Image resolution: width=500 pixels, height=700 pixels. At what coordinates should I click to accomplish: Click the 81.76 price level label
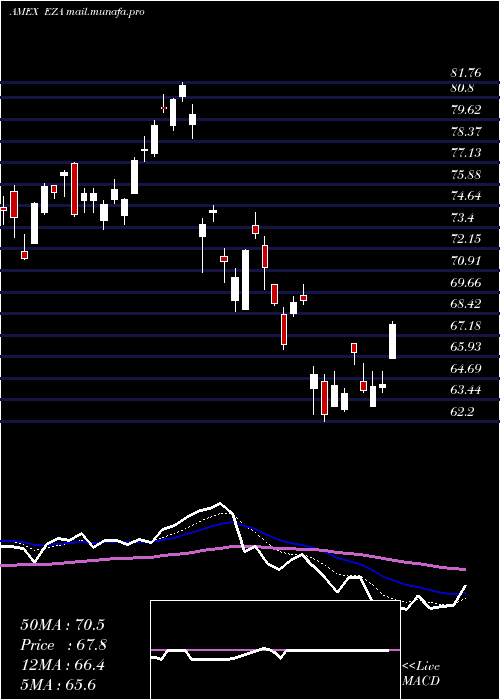pos(466,73)
